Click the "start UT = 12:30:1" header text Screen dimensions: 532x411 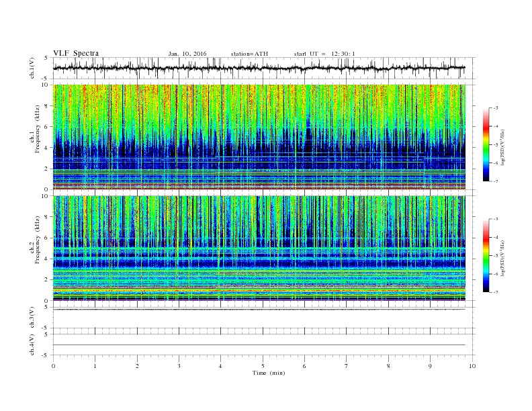point(324,54)
